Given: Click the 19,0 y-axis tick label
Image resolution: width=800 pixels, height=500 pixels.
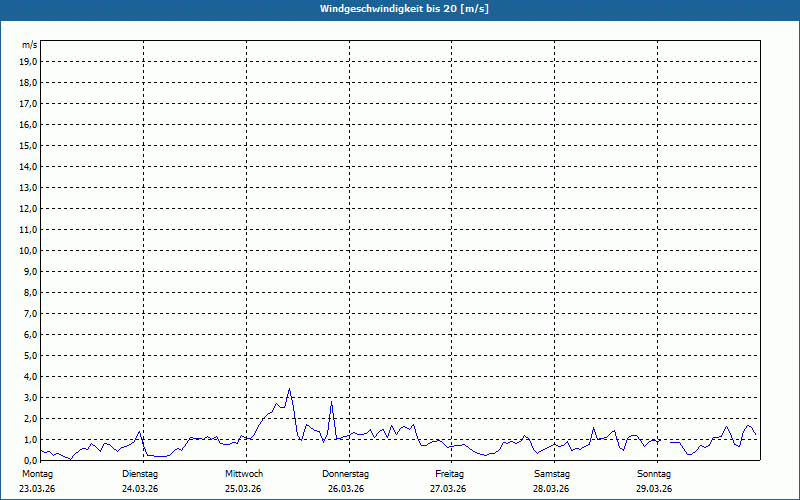Looking at the screenshot, I should [29, 61].
